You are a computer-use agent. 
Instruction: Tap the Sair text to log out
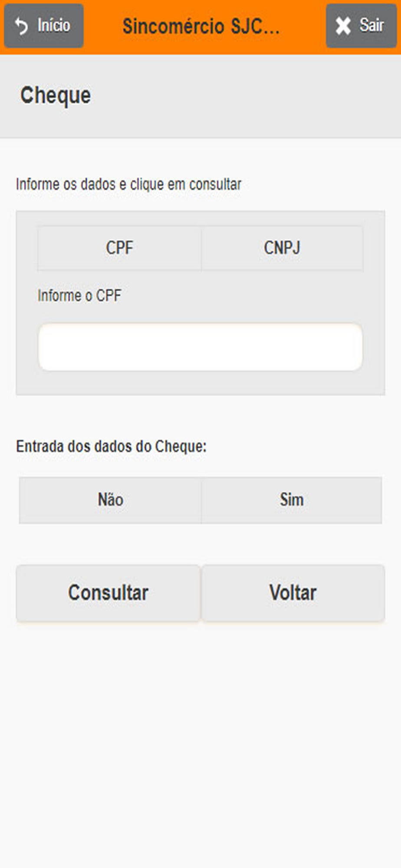point(371,25)
